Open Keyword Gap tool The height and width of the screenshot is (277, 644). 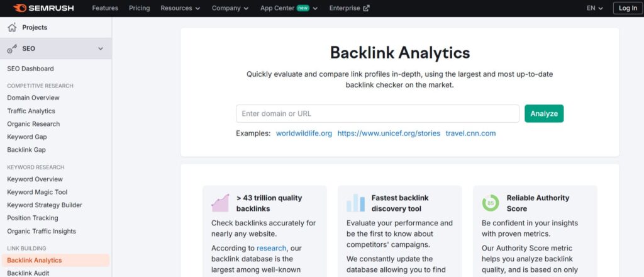point(26,137)
